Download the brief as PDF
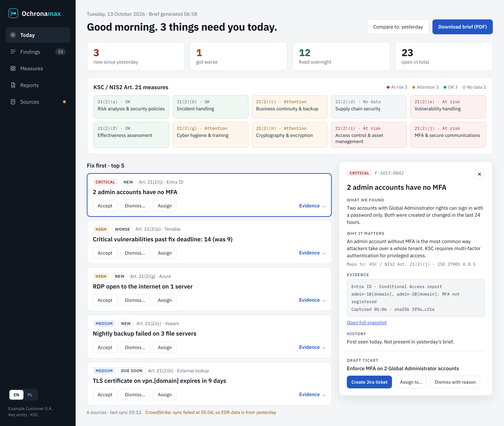 463,27
